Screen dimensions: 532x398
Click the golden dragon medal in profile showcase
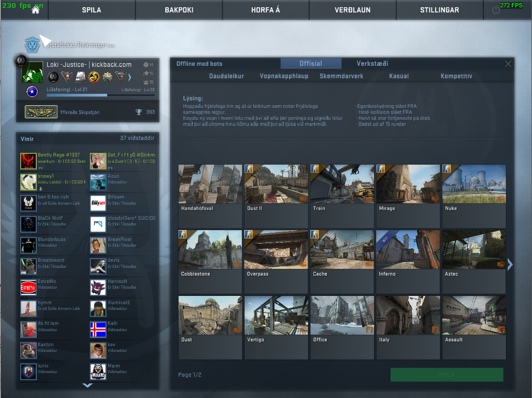point(94,77)
